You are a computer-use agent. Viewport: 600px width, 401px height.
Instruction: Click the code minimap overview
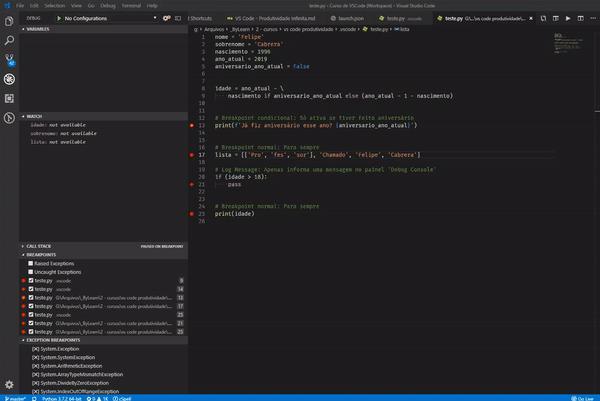pos(567,40)
